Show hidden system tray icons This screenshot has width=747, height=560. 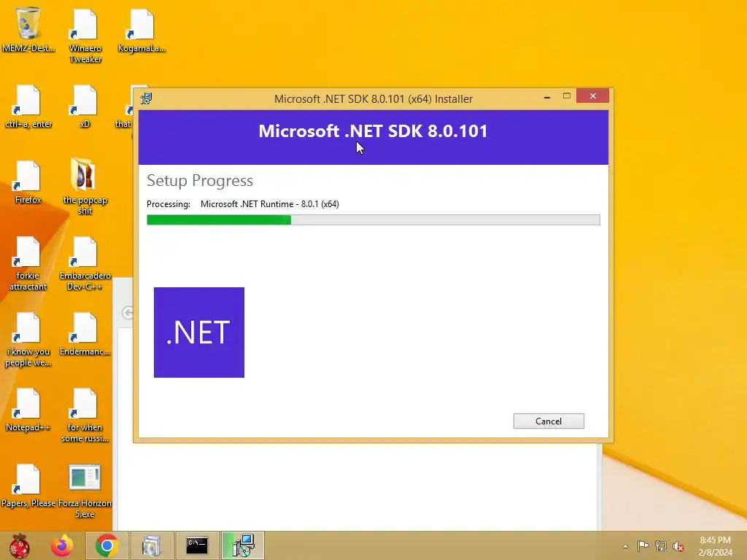click(x=625, y=546)
